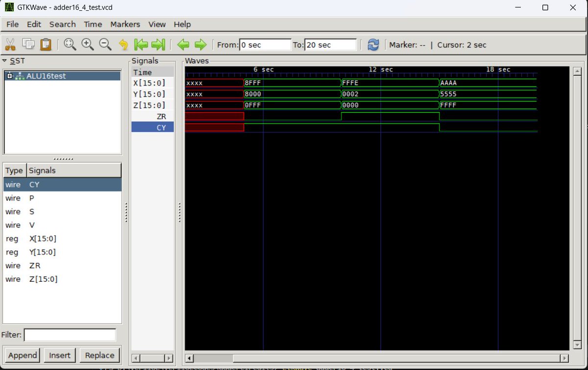
Task: Click the 6 sec timeline label
Action: (x=264, y=70)
